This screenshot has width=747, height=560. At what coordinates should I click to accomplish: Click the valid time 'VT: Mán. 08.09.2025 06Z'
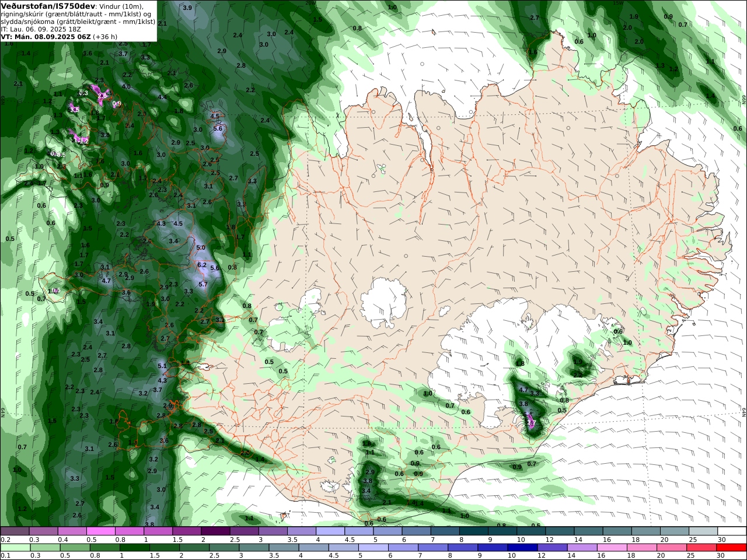click(46, 37)
